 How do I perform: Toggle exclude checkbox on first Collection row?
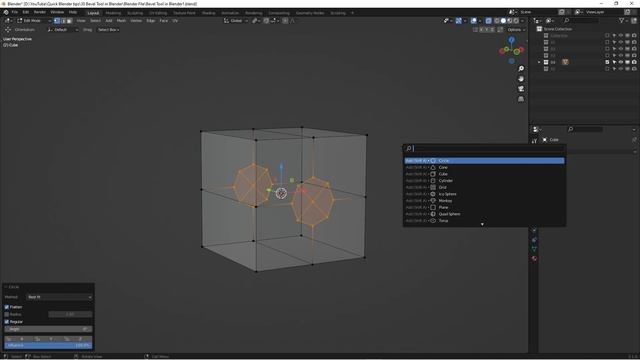tap(607, 36)
